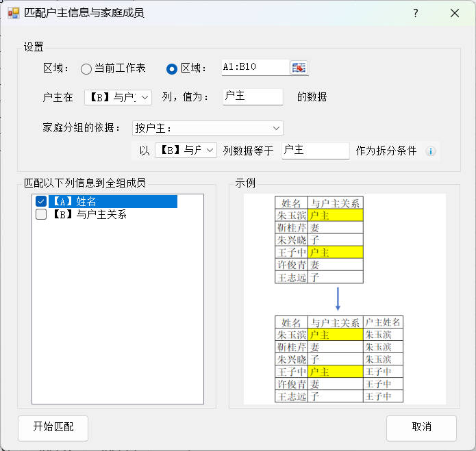The height and width of the screenshot is (451, 476).
Task: Click the 列数据等于 户主 text field
Action: (315, 151)
